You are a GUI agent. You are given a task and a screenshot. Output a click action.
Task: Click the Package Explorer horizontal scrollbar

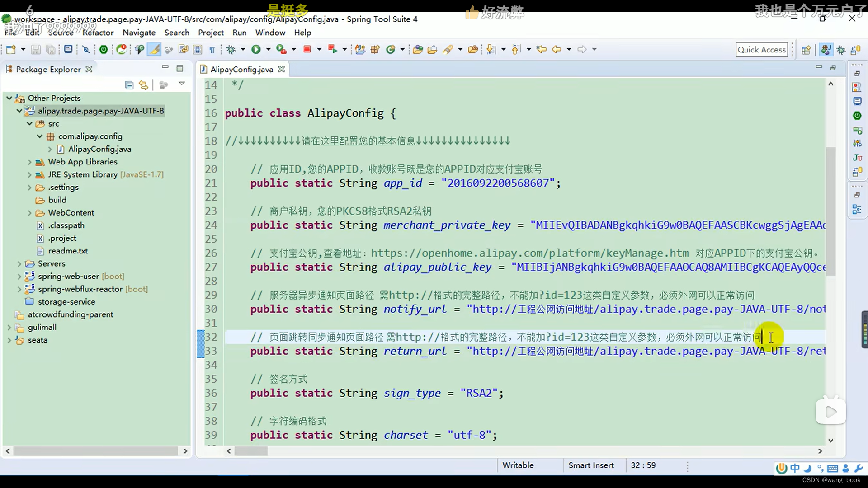(96, 451)
